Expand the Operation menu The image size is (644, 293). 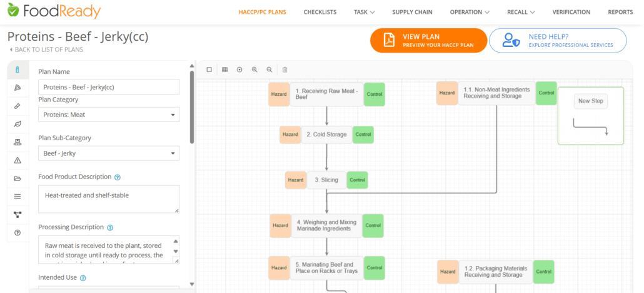click(x=470, y=12)
